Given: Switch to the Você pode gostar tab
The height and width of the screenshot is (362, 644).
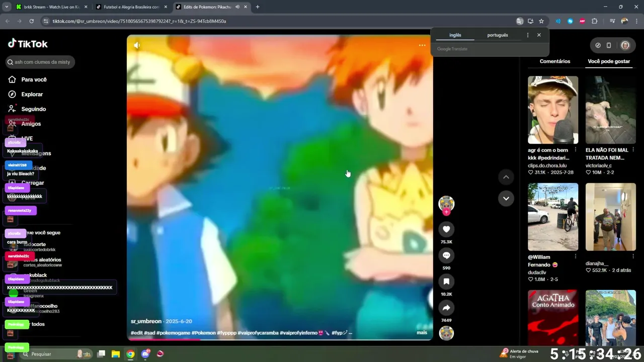Looking at the screenshot, I should pos(609,61).
